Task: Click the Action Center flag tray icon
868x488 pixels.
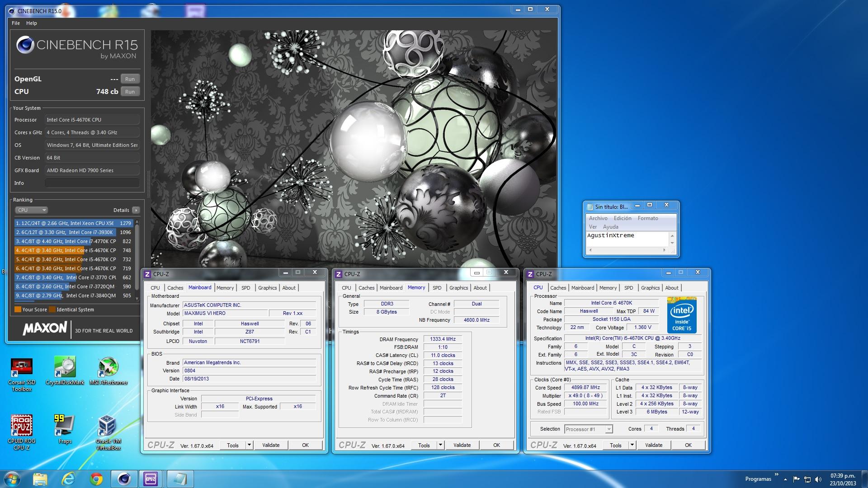Action: click(797, 479)
